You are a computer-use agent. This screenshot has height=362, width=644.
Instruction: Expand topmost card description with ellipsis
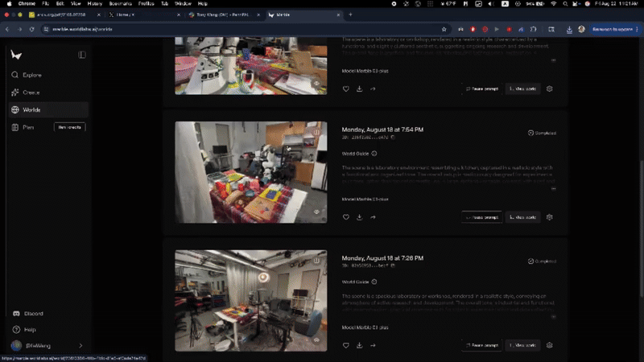coord(553,60)
